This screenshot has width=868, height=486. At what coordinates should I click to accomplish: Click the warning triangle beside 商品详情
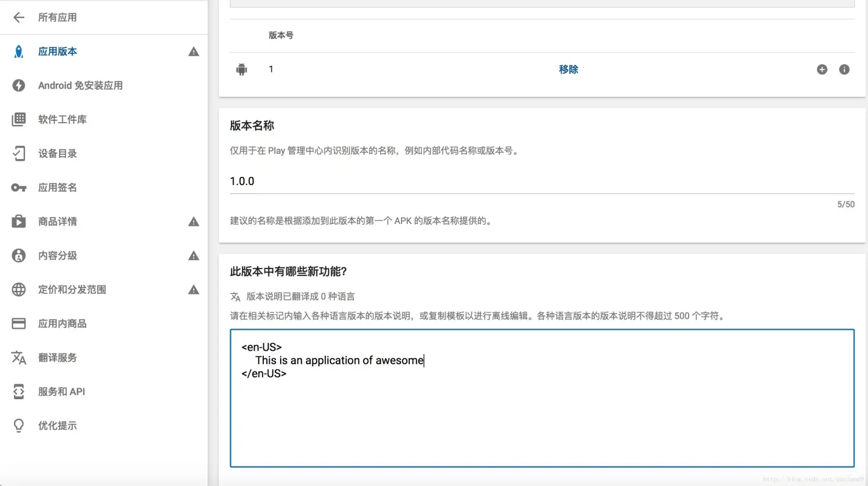point(194,222)
